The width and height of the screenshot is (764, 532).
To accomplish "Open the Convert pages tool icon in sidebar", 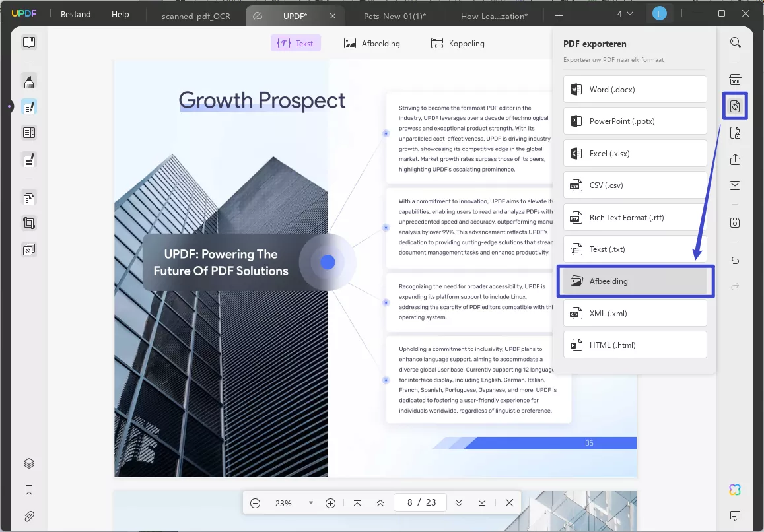I will click(x=29, y=198).
